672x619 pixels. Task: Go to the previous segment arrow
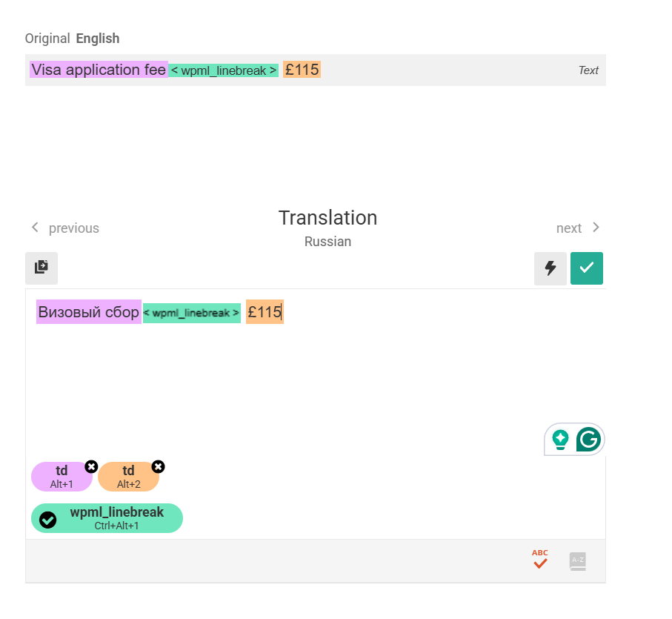[35, 227]
